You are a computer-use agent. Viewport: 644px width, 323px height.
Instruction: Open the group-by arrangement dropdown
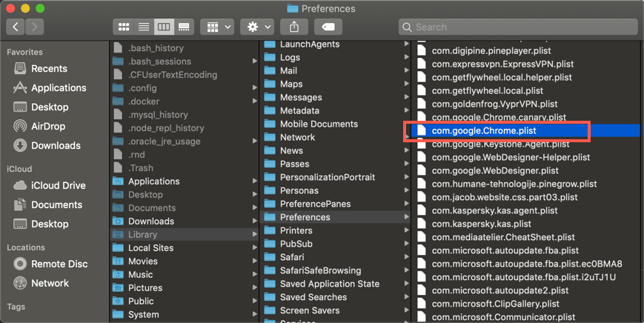coord(217,27)
